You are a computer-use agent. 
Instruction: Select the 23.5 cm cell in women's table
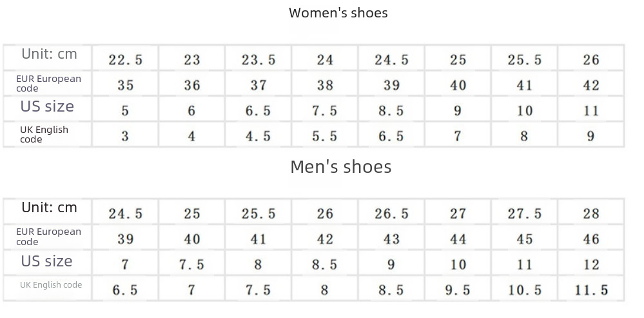[259, 60]
